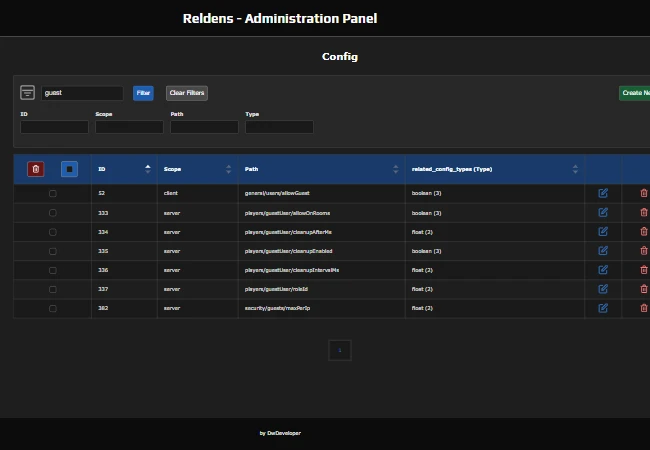
Task: Click the ID filter input field
Action: pos(54,127)
